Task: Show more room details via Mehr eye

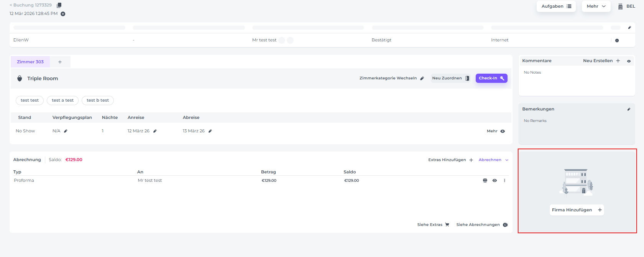Action: coord(503,131)
